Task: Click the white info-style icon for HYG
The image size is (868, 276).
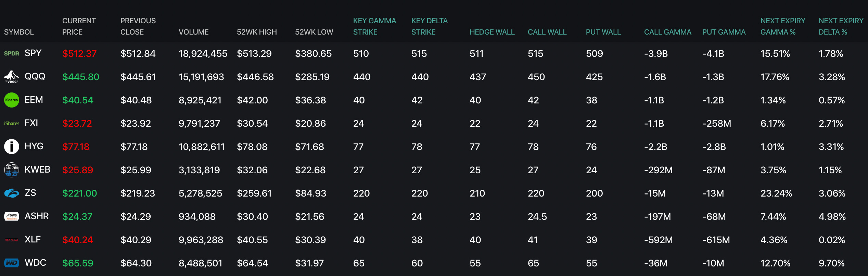Action: 11,147
